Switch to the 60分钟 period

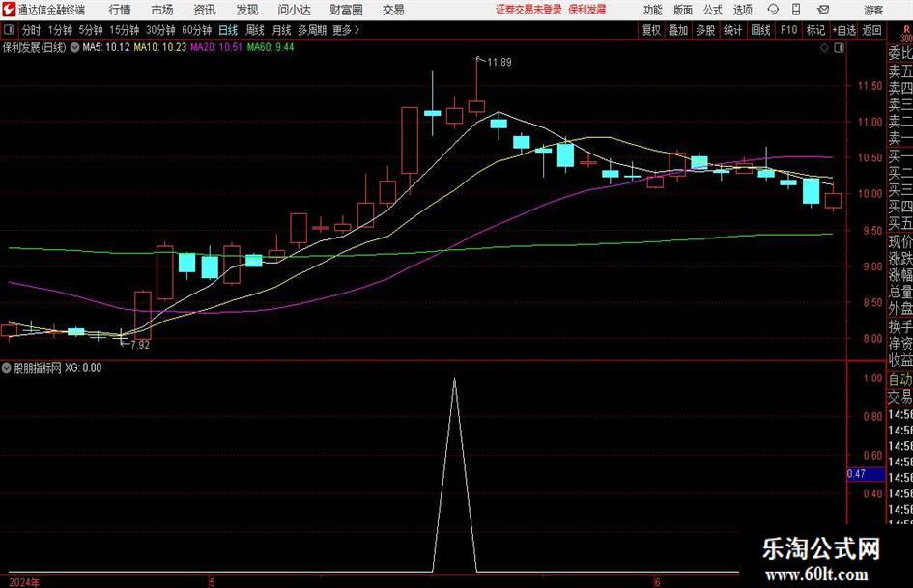pyautogui.click(x=196, y=30)
